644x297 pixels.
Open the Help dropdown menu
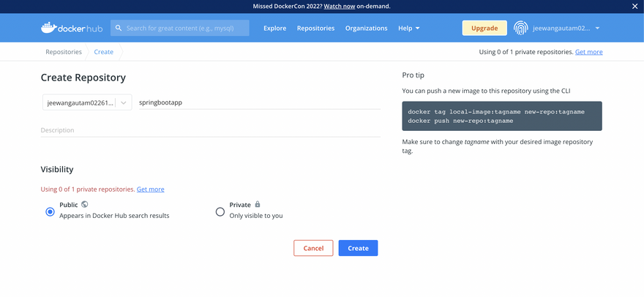(408, 28)
